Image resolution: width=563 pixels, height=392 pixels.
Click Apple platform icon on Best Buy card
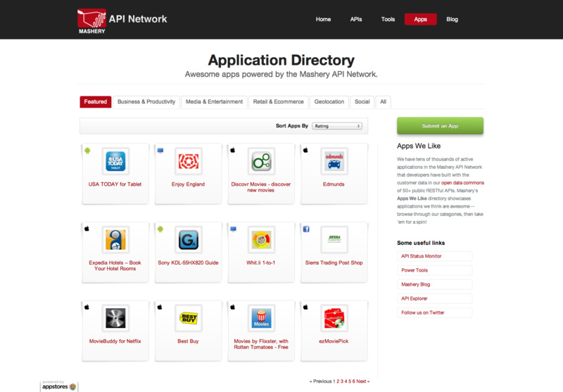pyautogui.click(x=160, y=307)
